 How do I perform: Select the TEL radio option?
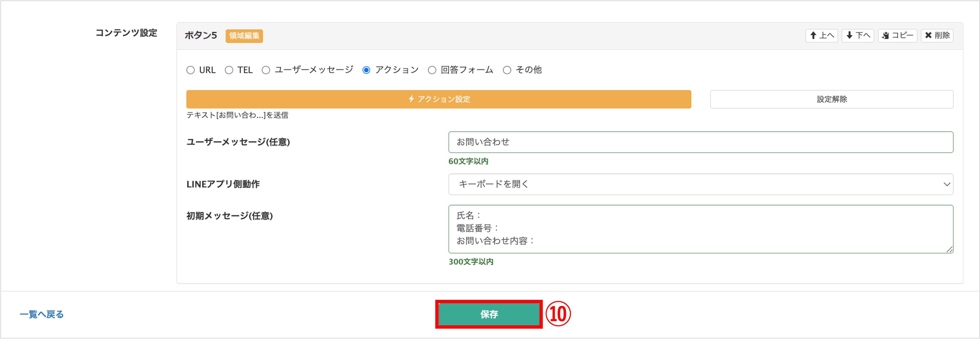tap(229, 70)
